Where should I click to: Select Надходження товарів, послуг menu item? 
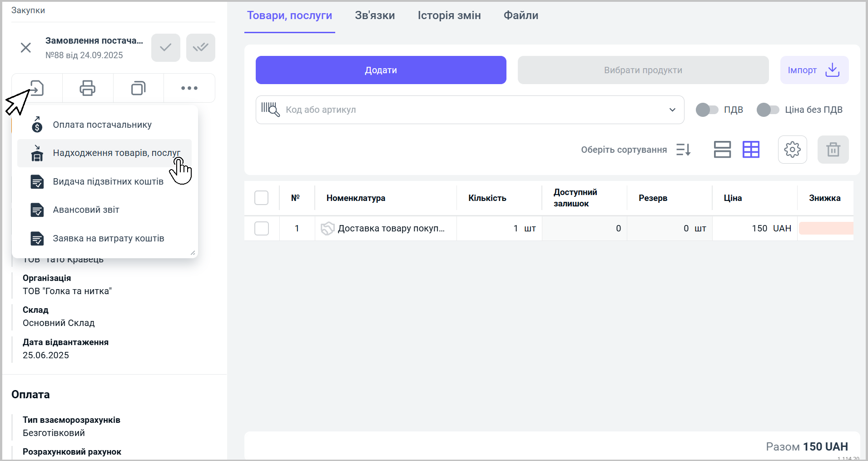(x=116, y=153)
